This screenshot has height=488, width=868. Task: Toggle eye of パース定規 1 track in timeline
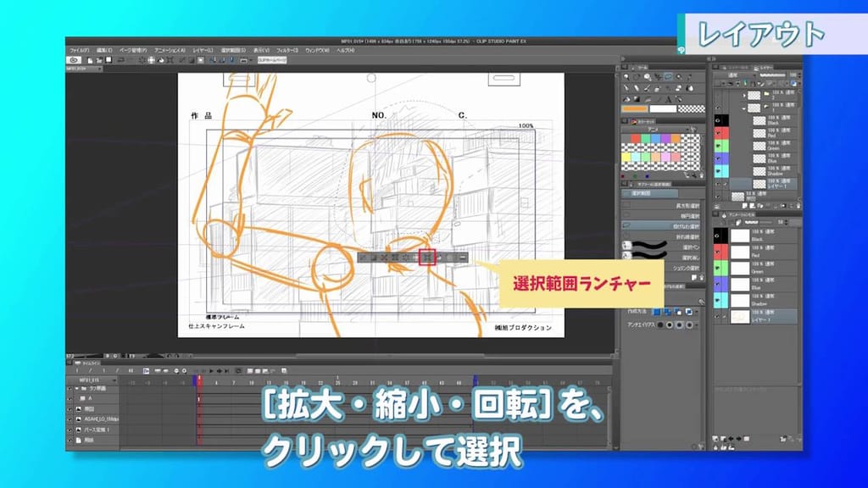pos(70,430)
